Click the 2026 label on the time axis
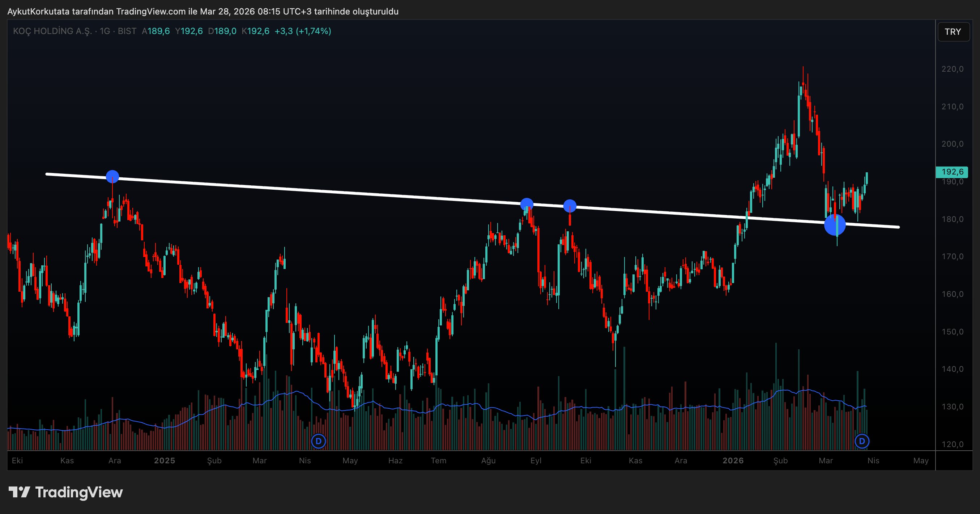Viewport: 980px width, 514px height. 733,461
